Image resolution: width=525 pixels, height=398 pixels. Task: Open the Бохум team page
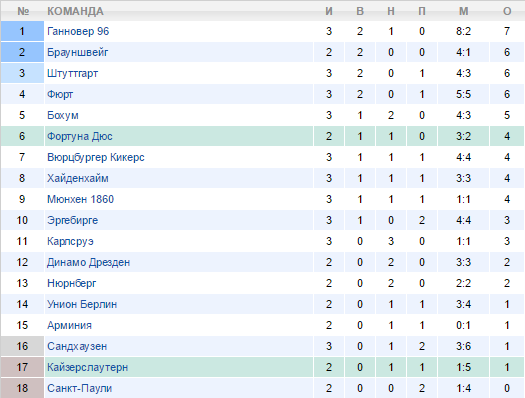pos(63,115)
